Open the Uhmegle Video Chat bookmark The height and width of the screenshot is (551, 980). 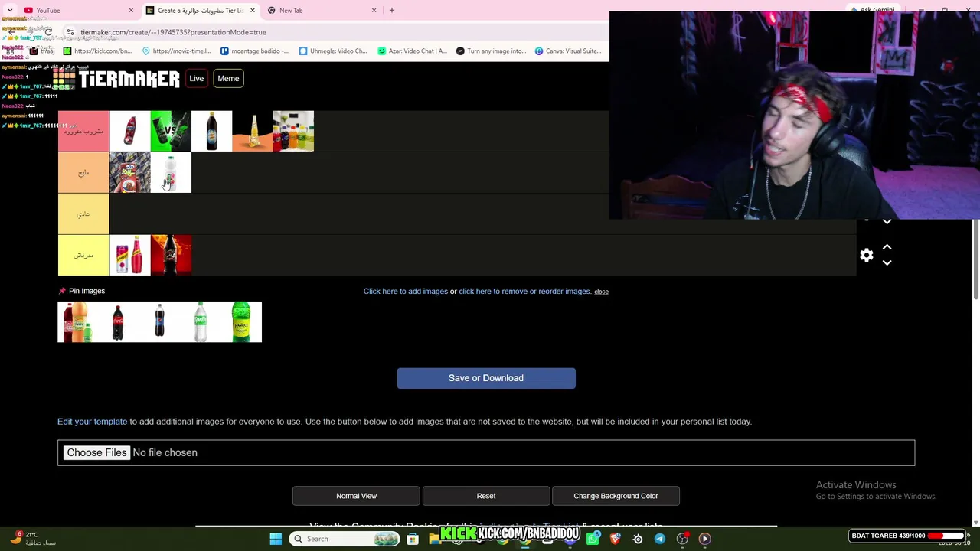pyautogui.click(x=333, y=51)
